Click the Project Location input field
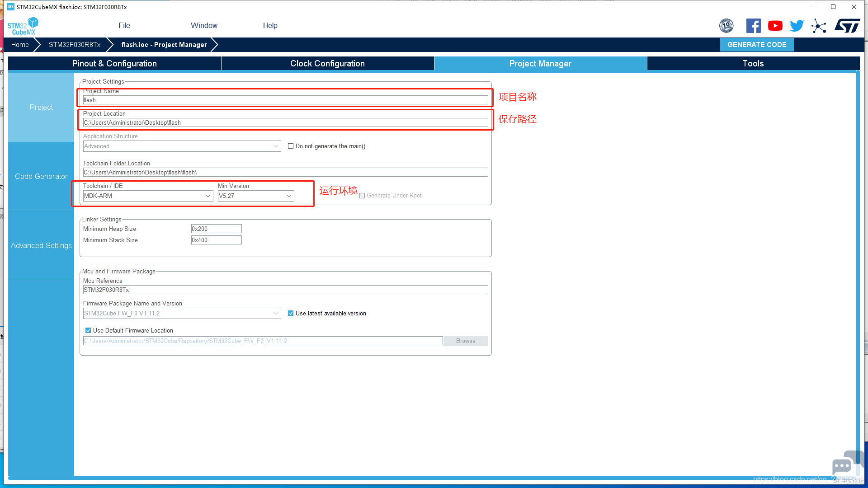The width and height of the screenshot is (868, 488). pos(286,123)
